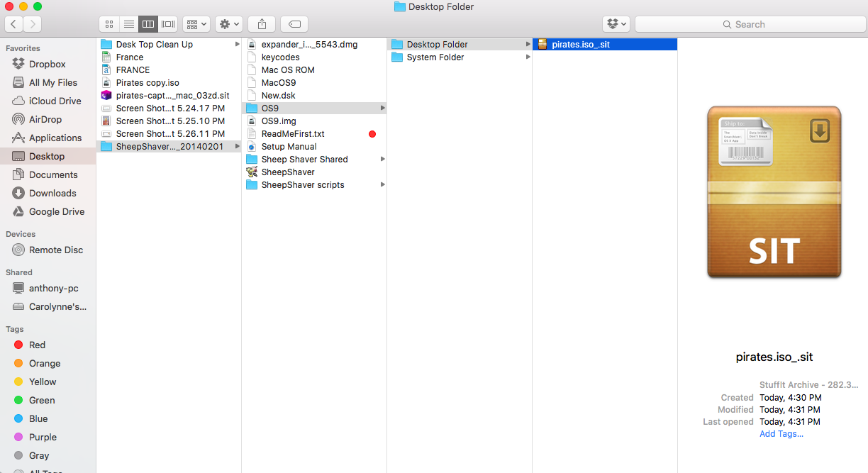Screen dimensions: 868x473
Task: Select pirates.iso_.sit in the file column
Action: (x=605, y=44)
